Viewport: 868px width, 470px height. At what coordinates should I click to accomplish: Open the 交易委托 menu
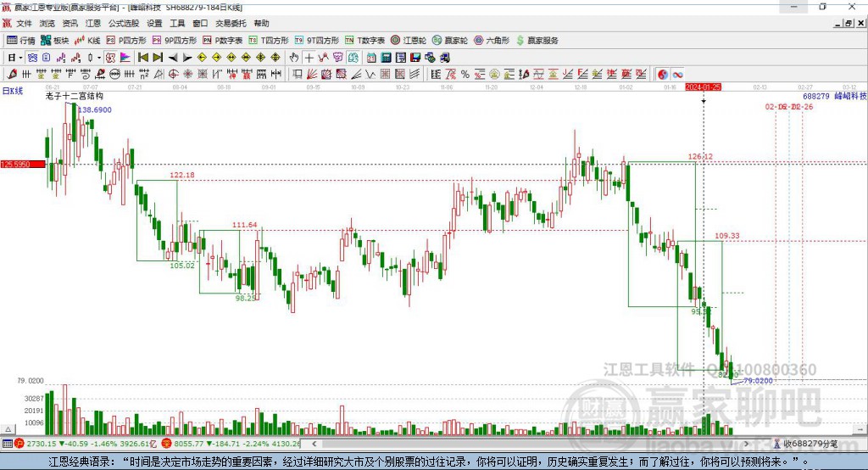231,23
